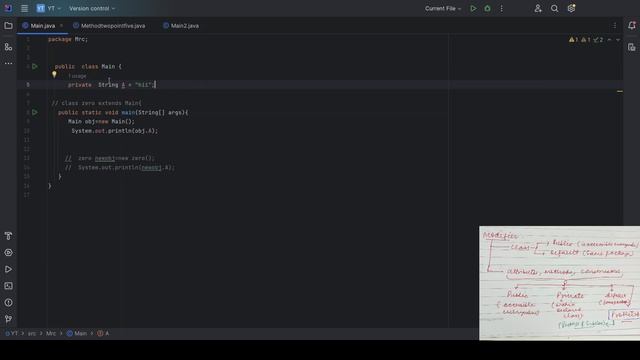Click the Main obj=new Main() line

101,122
